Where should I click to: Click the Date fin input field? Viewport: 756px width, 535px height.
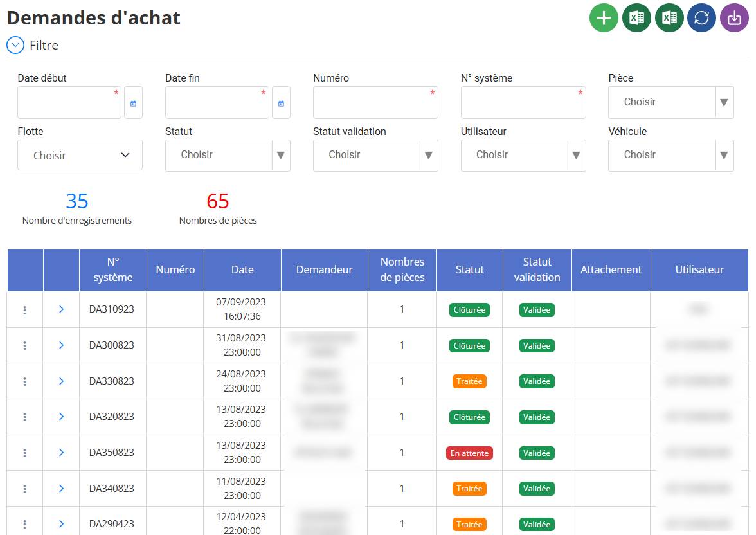(x=217, y=103)
